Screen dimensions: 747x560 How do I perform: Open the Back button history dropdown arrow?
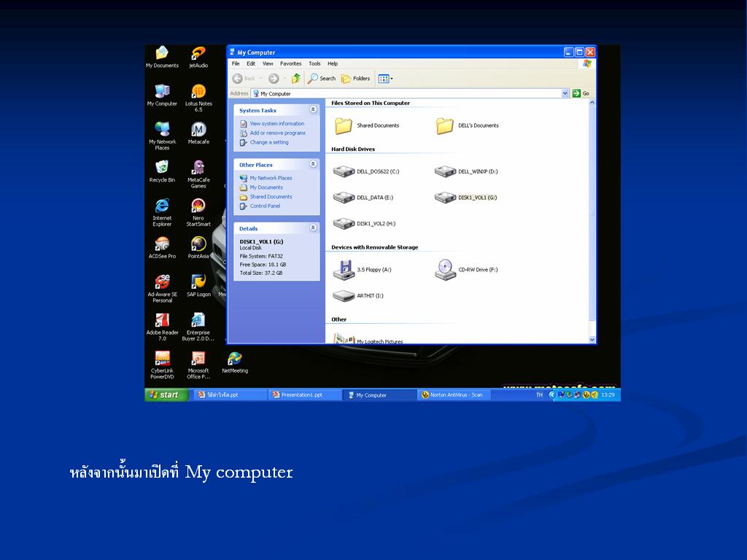tap(261, 79)
